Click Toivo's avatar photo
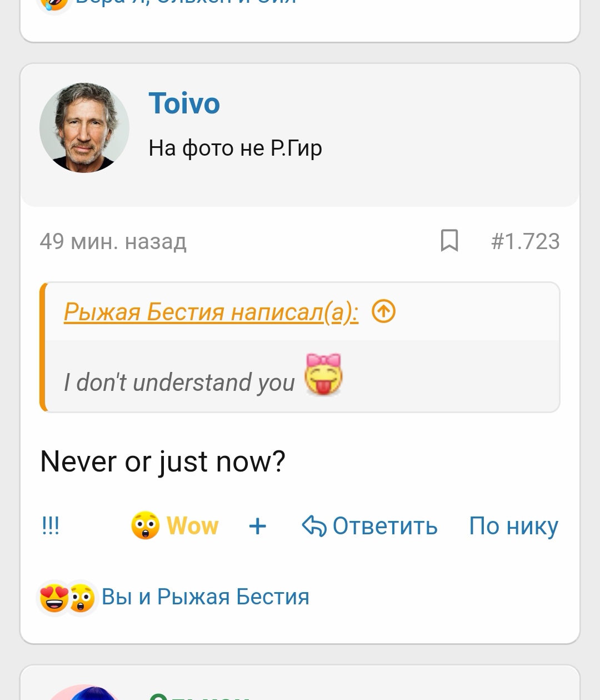Viewport: 600px width, 700px height. [84, 128]
